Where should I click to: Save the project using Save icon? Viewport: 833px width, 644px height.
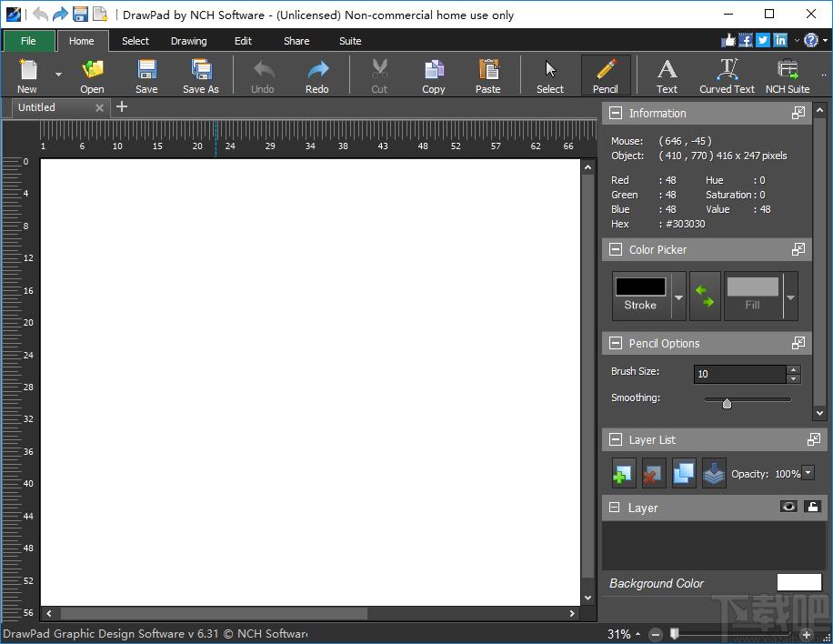pos(146,75)
